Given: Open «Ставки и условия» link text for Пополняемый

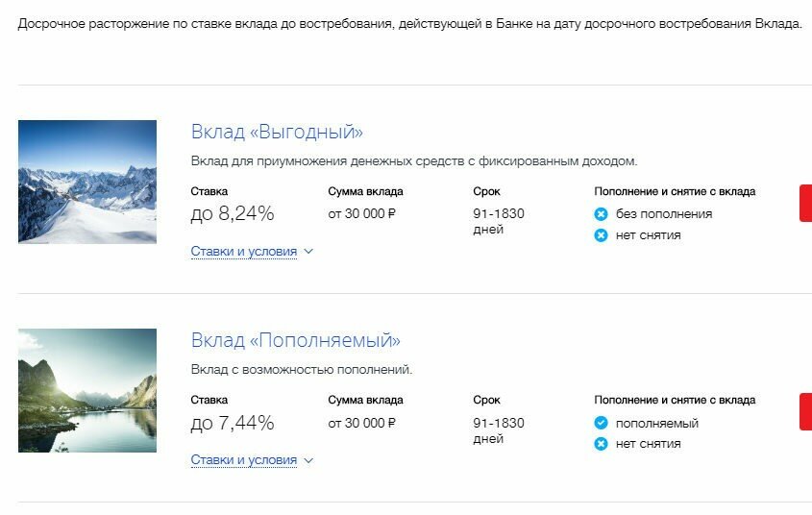Looking at the screenshot, I should (x=244, y=460).
